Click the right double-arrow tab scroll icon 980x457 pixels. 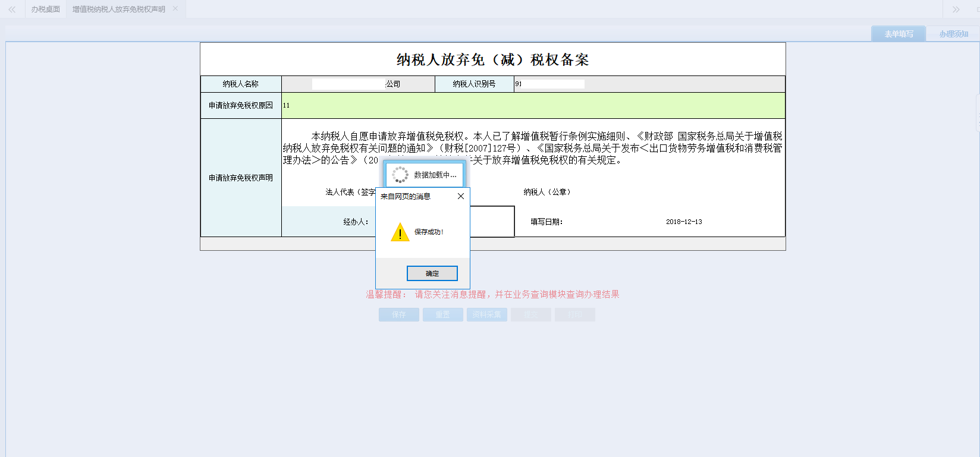pos(956,10)
